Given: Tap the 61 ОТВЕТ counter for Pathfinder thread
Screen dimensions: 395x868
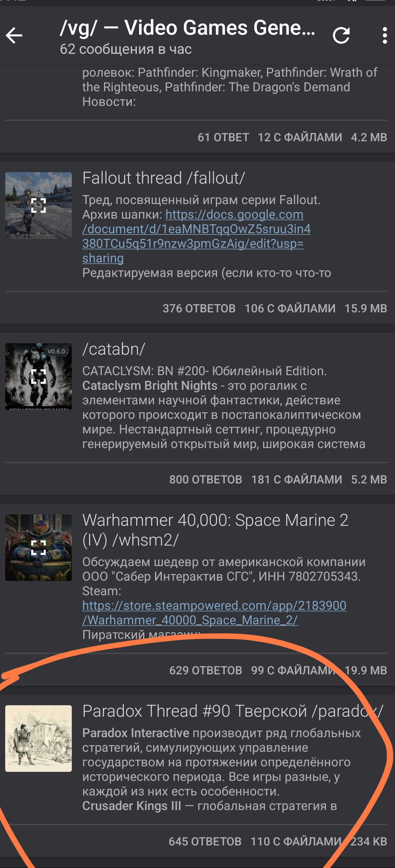Looking at the screenshot, I should pos(223,137).
